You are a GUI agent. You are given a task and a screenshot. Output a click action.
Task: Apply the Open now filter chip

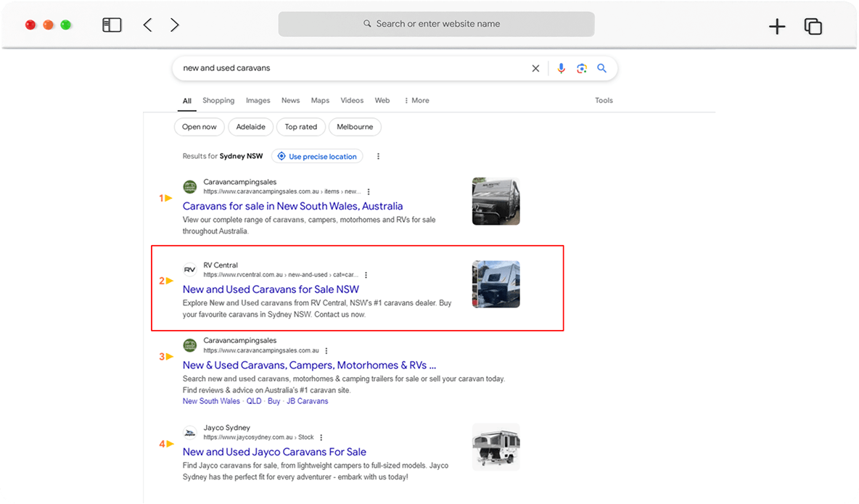[200, 127]
